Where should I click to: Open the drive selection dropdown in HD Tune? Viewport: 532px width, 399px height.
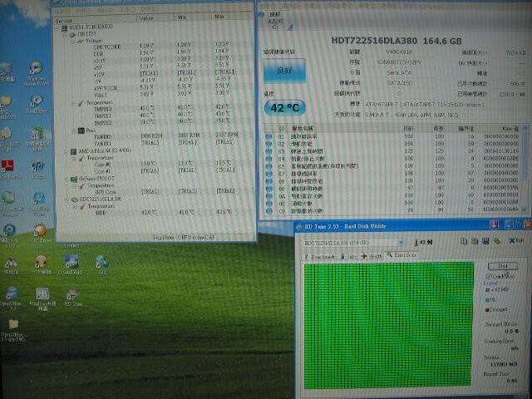401,243
